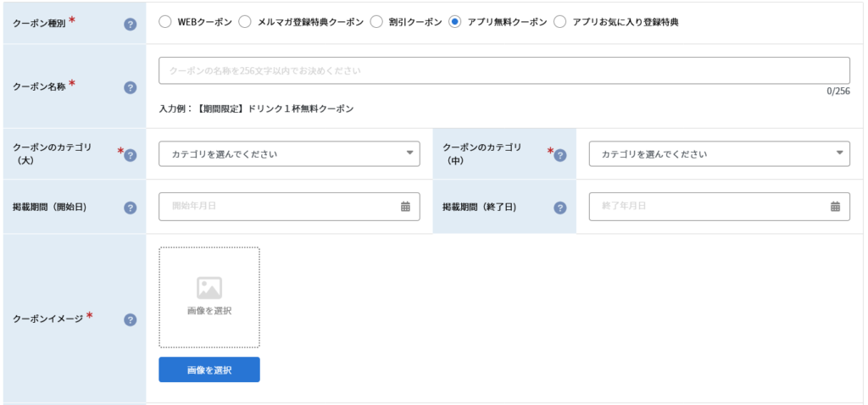868x405 pixels.
Task: Open help icon for クーポン名称
Action: 130,87
